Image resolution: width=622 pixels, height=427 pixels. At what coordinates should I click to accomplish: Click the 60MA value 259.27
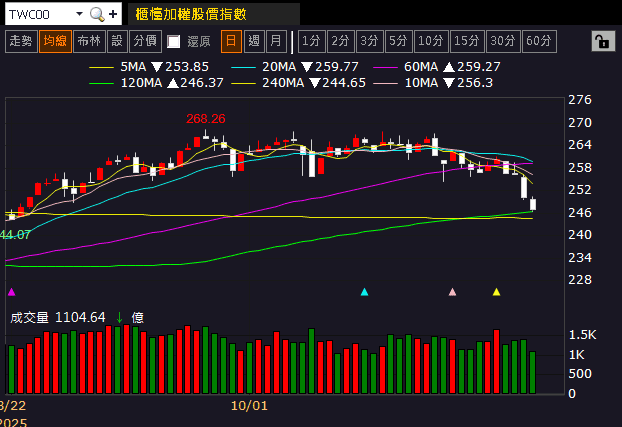coord(479,67)
